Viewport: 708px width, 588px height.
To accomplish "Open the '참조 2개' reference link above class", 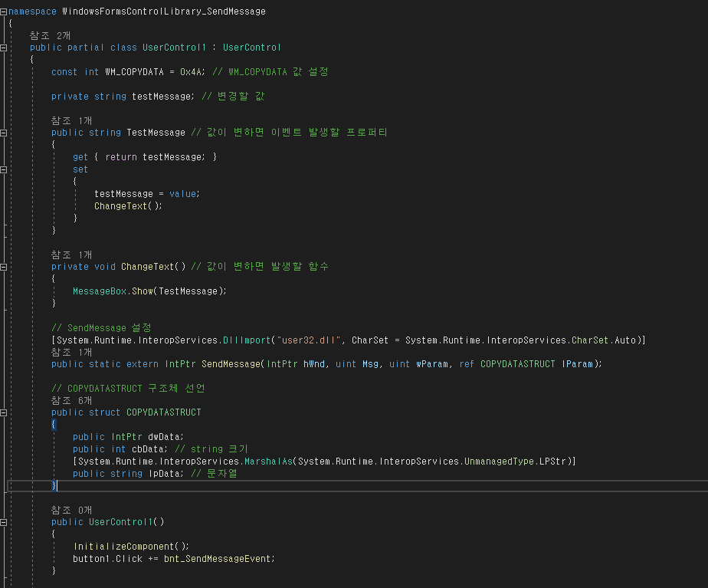I will [50, 35].
